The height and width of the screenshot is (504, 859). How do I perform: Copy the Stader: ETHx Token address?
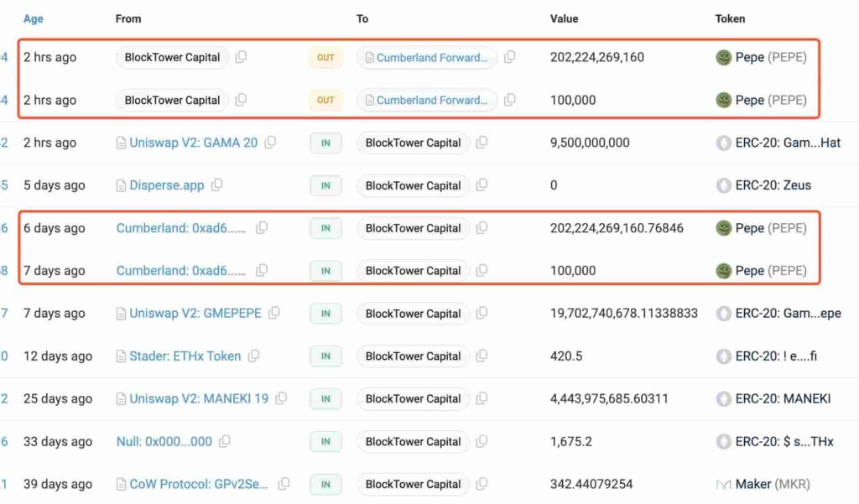253,356
